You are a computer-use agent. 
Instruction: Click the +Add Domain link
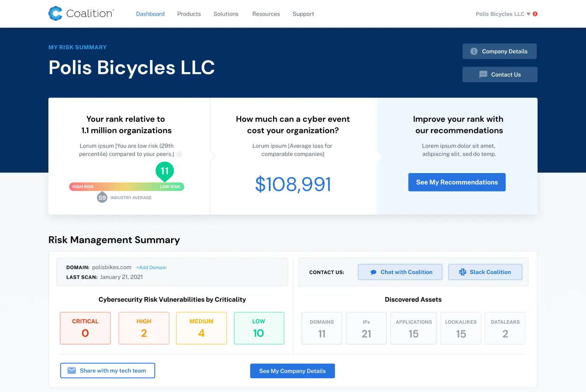coord(151,268)
